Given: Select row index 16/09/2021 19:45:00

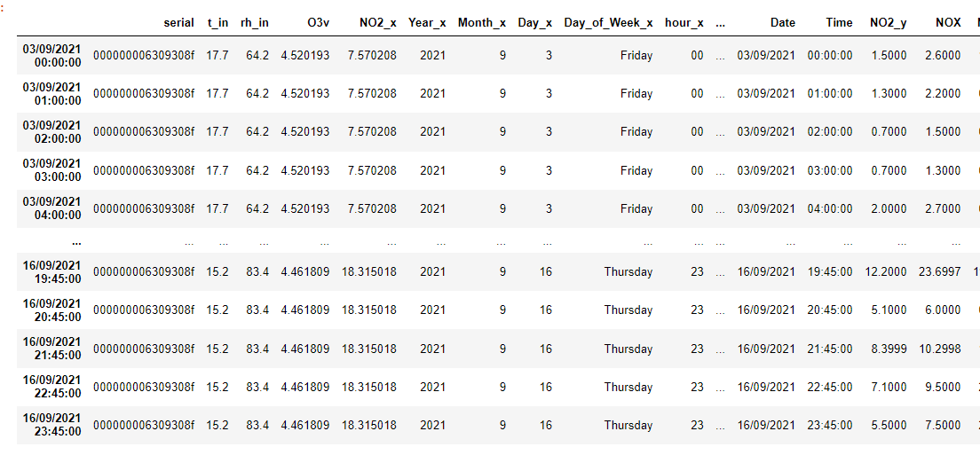Looking at the screenshot, I should (51, 271).
